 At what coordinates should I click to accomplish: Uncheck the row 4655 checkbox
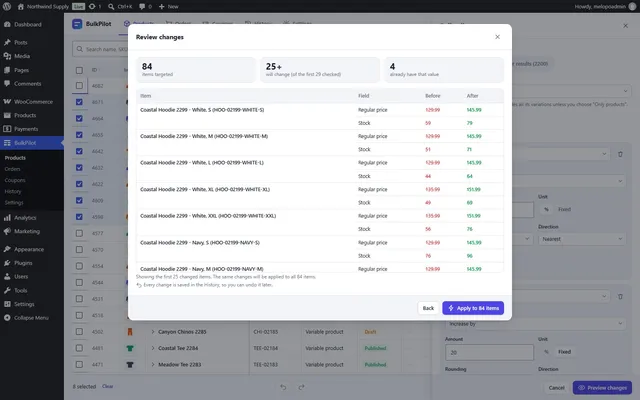pos(79,135)
